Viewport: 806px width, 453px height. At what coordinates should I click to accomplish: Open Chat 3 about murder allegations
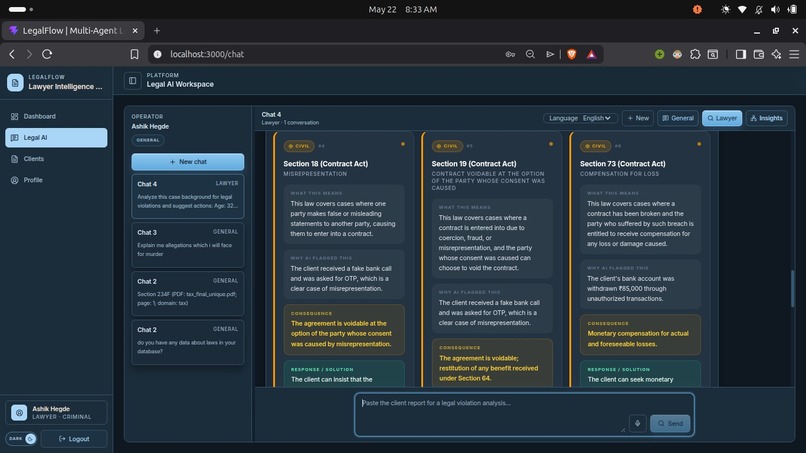[188, 244]
